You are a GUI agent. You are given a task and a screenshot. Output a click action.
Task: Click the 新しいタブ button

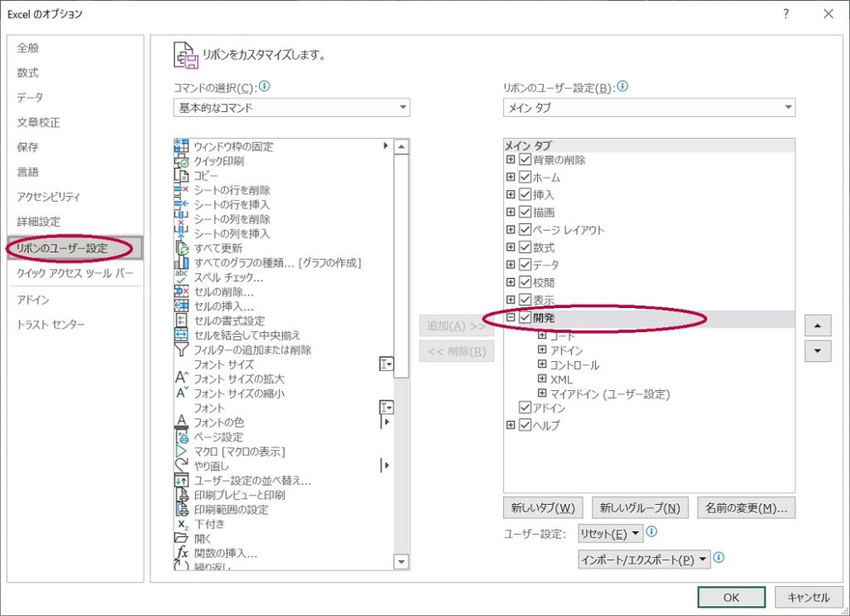[543, 507]
